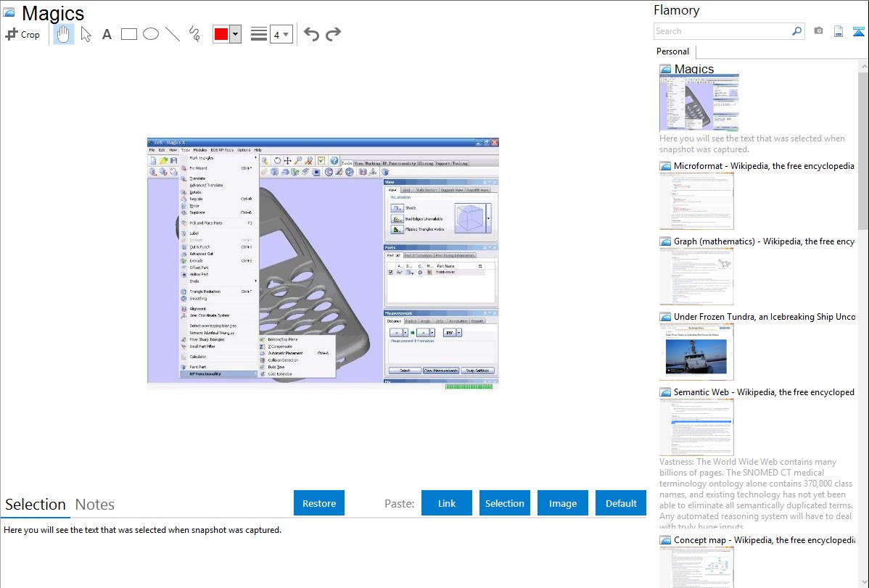Switch to the Personal tab
This screenshot has width=869, height=588.
coord(673,51)
